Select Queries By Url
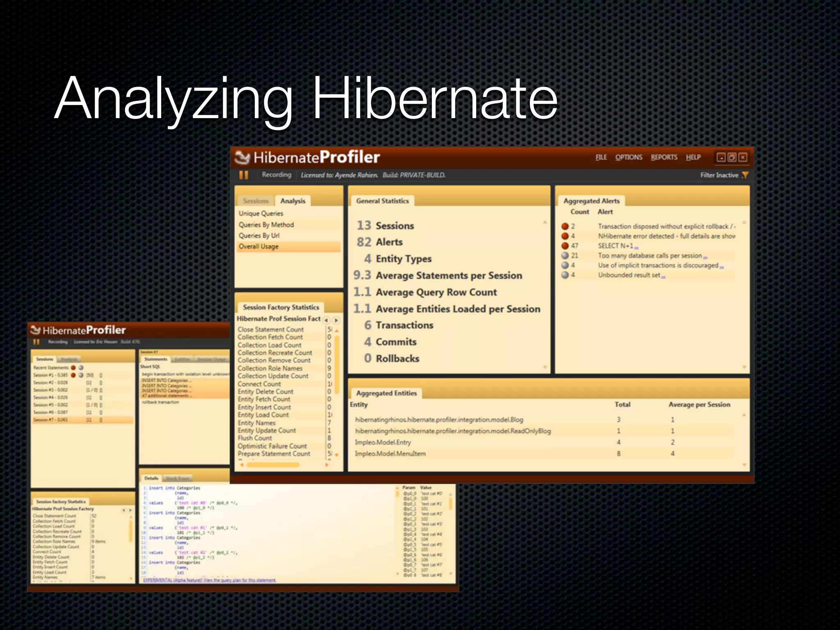The height and width of the screenshot is (630, 840). coord(288,235)
